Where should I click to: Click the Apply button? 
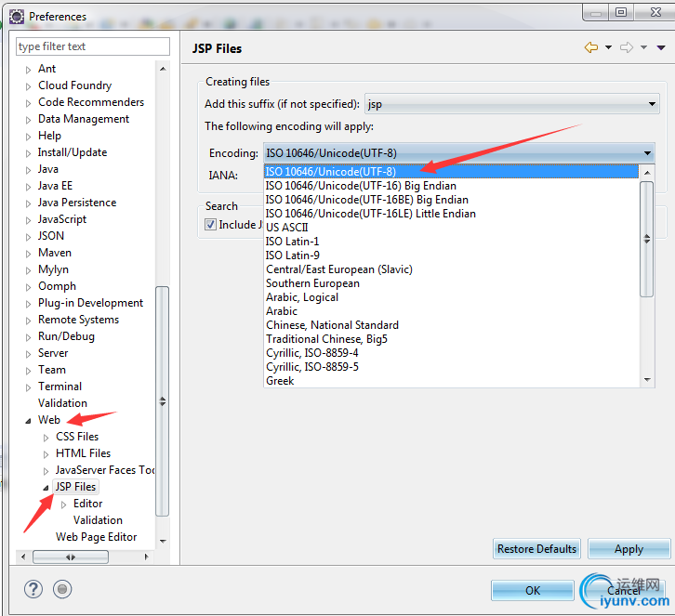tap(629, 549)
